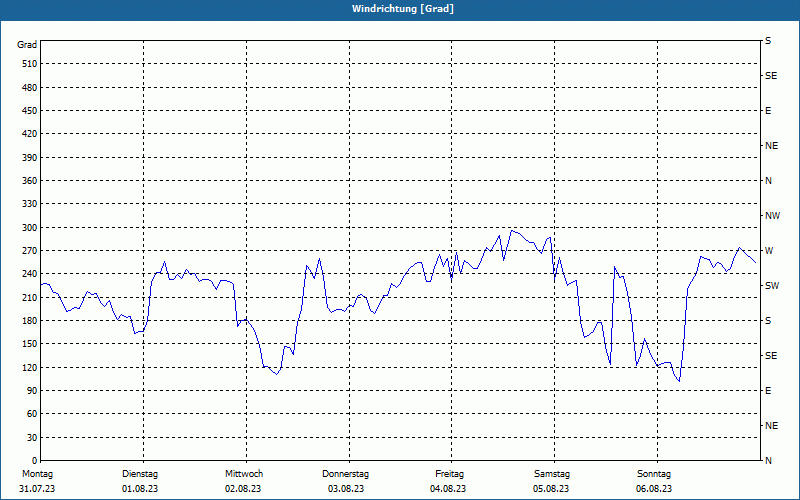Pick the 390 axis value
The height and width of the screenshot is (500, 800).
[x=30, y=157]
